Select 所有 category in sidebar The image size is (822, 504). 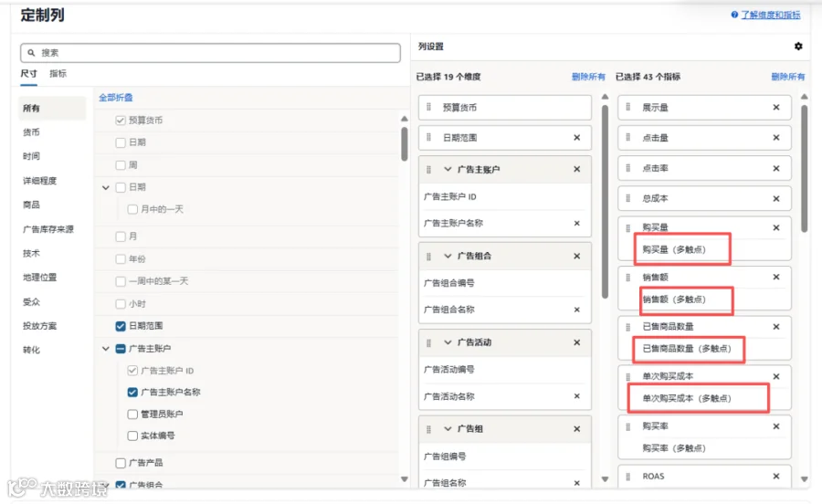pyautogui.click(x=52, y=108)
